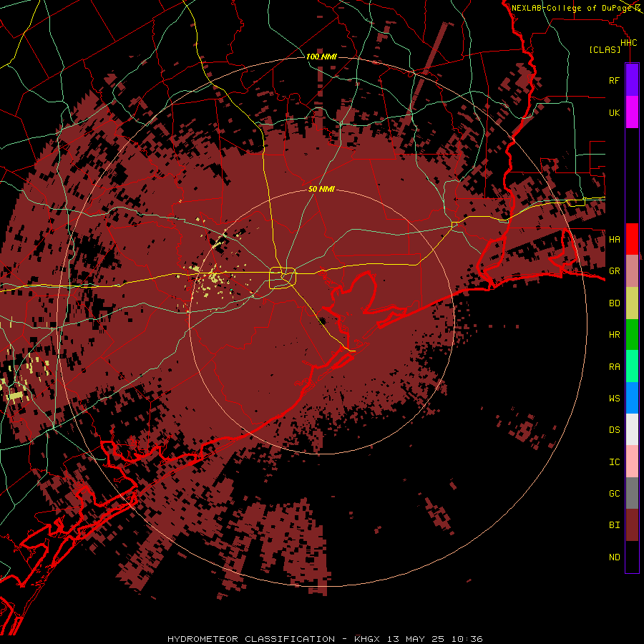Click the "50 NMI" range ring label
This screenshot has width=644, height=644.
tap(321, 189)
